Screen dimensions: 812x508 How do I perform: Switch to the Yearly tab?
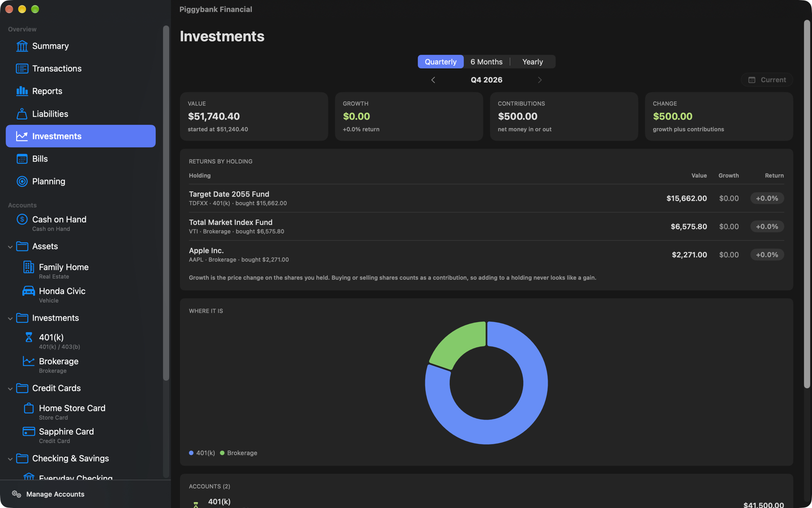pyautogui.click(x=532, y=62)
